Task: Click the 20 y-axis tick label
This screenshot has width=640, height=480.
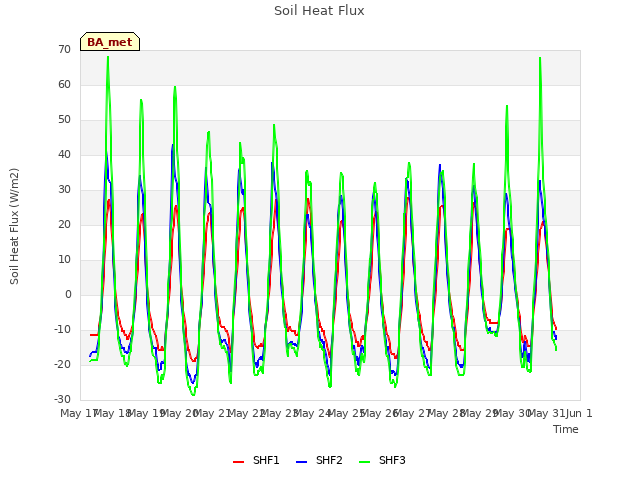Action: click(64, 224)
